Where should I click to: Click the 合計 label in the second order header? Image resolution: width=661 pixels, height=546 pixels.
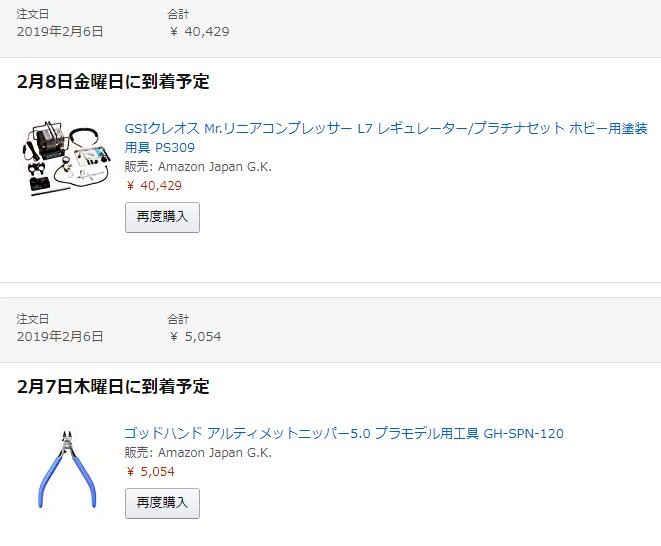tap(178, 319)
